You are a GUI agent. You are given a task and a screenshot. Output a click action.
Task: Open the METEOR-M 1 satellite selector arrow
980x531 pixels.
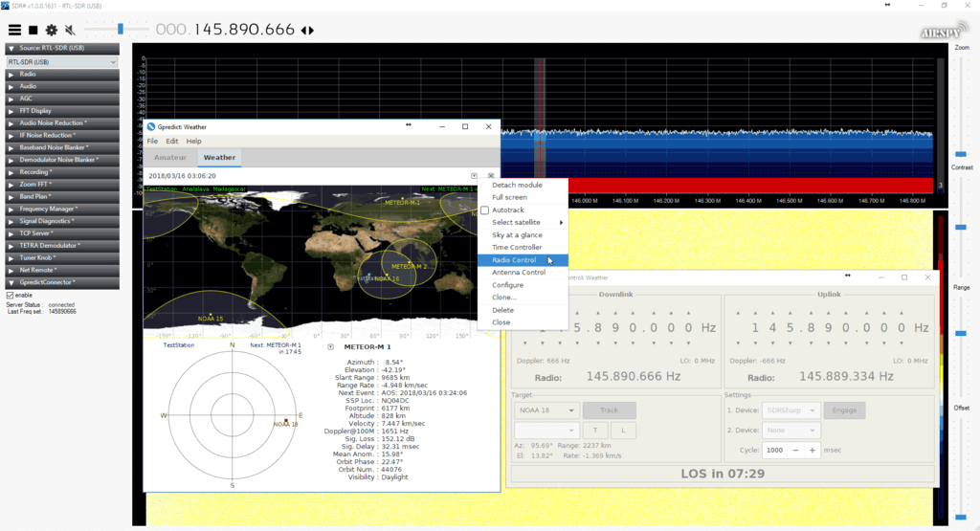click(330, 346)
